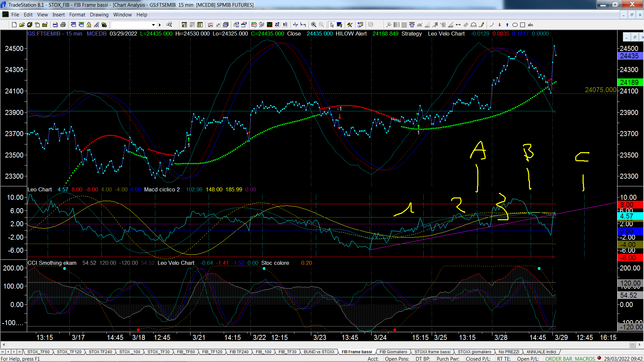Image resolution: width=644 pixels, height=362 pixels.
Task: Open the Window menu
Action: (x=122, y=15)
